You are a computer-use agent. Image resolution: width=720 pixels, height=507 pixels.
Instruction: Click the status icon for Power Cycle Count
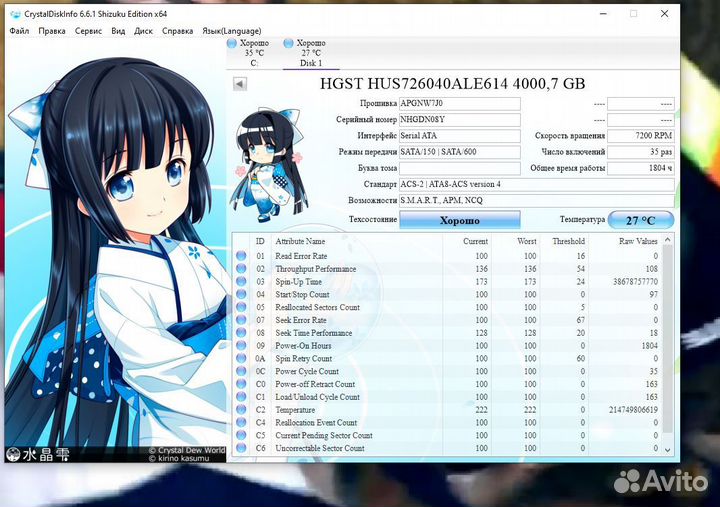click(x=241, y=371)
